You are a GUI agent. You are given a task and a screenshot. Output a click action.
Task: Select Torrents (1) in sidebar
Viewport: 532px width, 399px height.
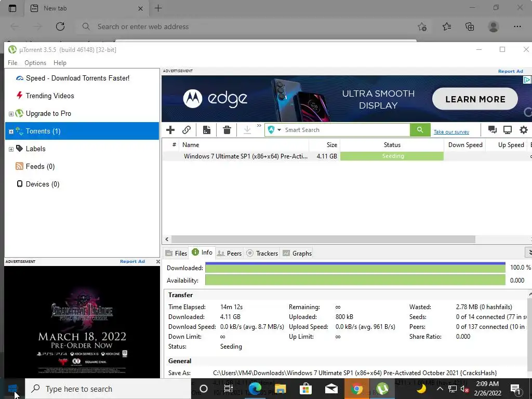82,131
